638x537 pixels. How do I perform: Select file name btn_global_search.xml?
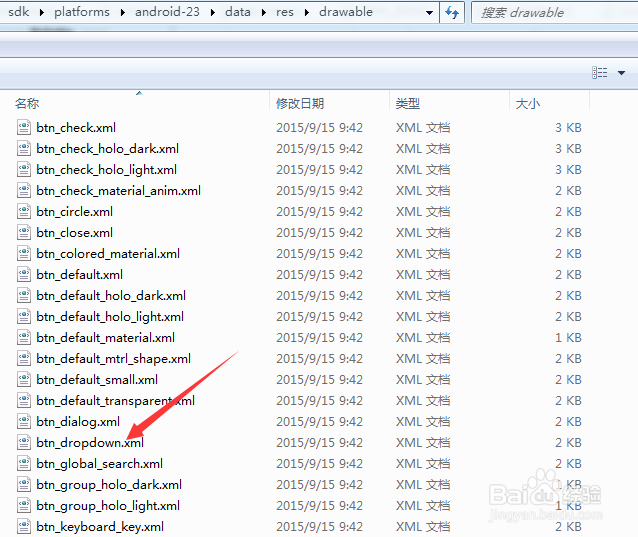point(99,464)
